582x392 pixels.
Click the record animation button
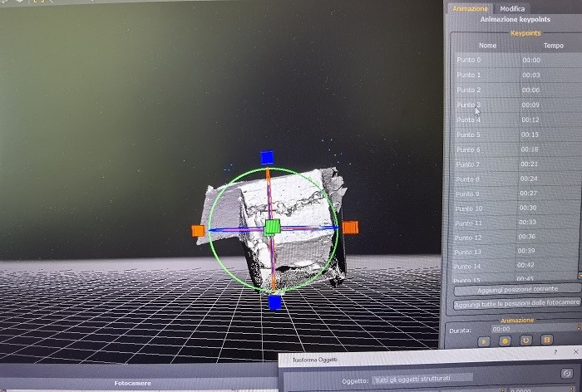tap(504, 340)
